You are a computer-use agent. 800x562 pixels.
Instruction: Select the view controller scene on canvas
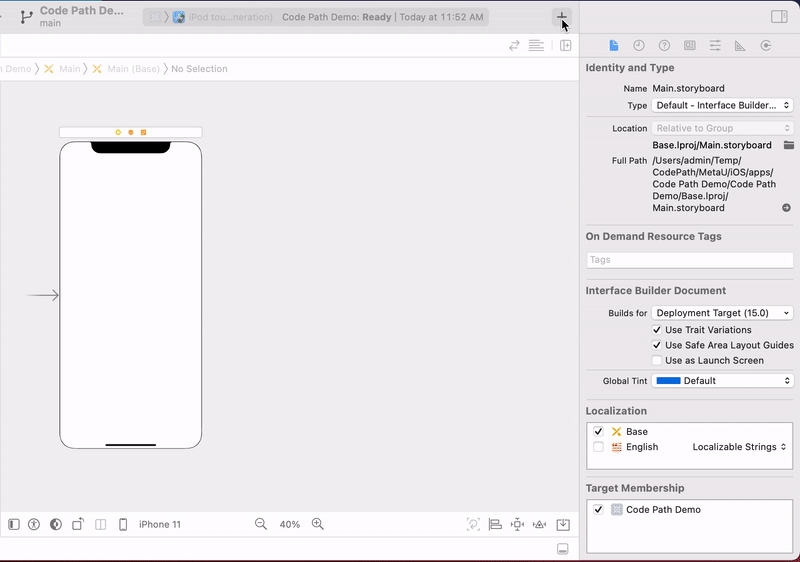[x=131, y=295]
